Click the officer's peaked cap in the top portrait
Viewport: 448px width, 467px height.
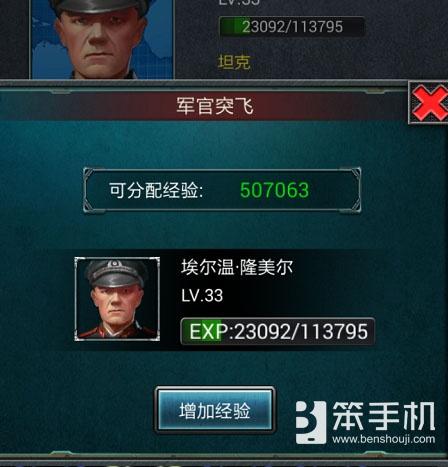pyautogui.click(x=100, y=7)
